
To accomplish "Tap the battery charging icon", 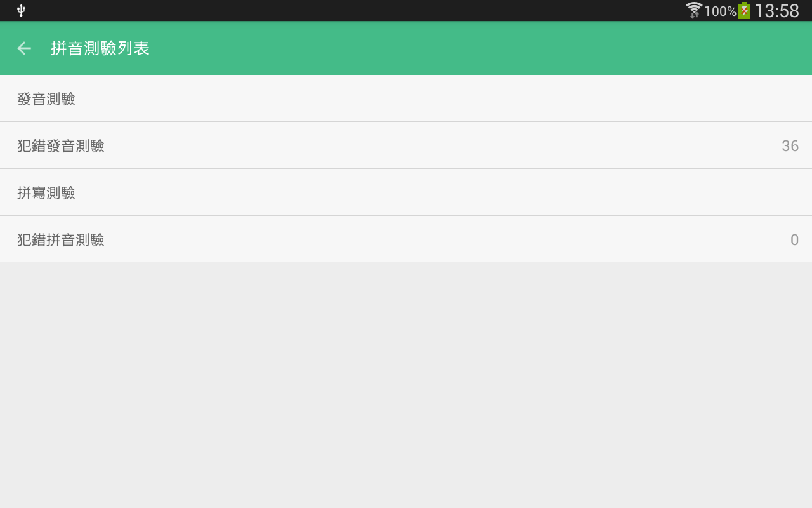I will (744, 10).
